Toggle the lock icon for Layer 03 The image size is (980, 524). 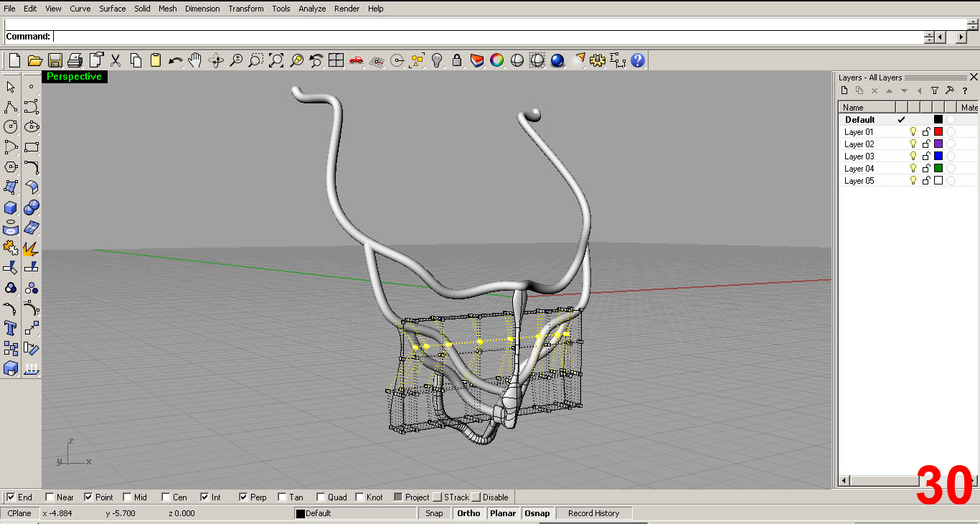925,156
